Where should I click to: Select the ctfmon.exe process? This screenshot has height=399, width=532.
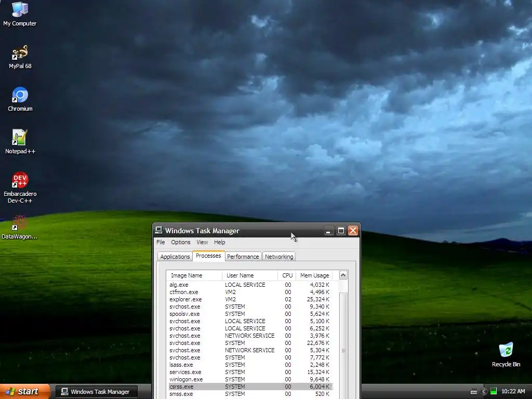pyautogui.click(x=250, y=292)
